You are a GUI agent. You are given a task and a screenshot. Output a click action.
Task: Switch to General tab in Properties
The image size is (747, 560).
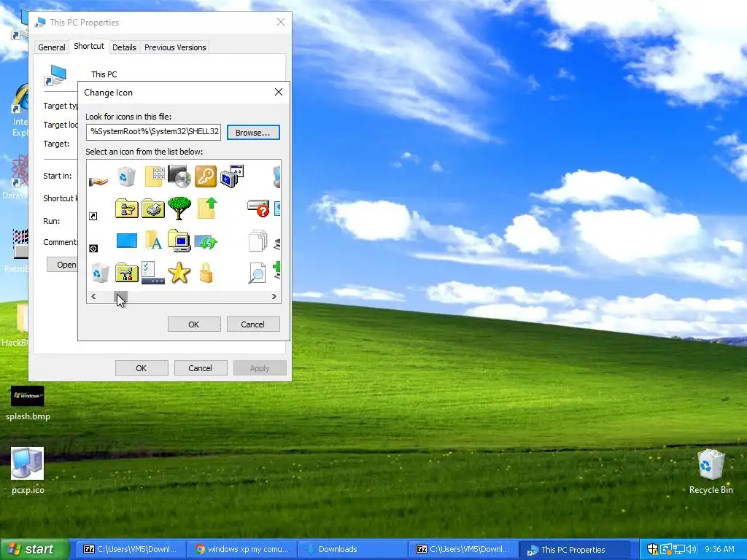point(52,47)
